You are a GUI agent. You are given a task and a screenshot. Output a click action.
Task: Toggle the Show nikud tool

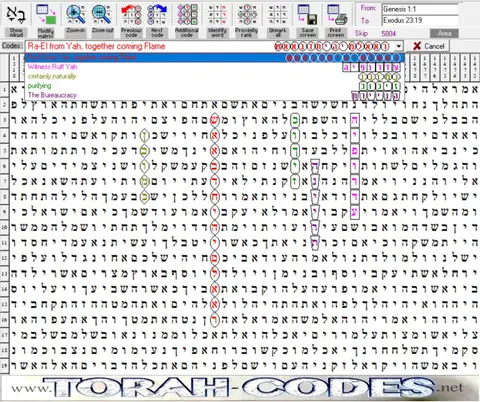pos(16,20)
